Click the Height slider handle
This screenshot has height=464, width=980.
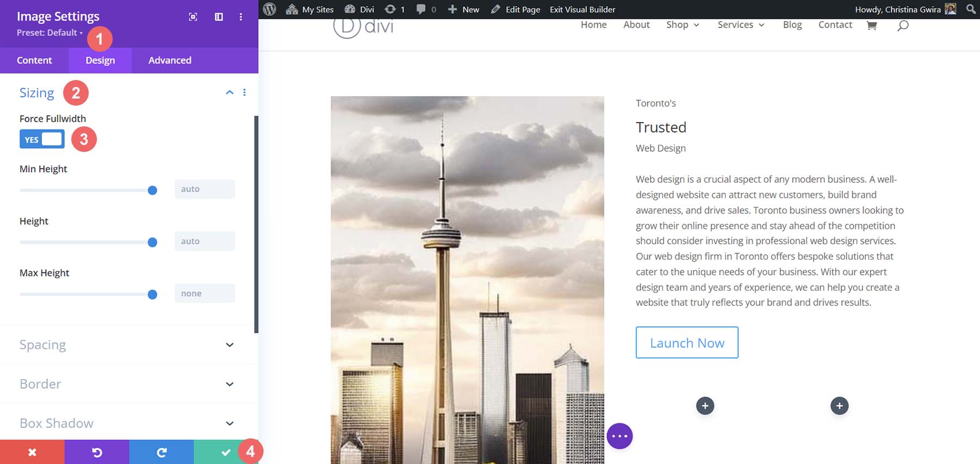click(x=152, y=242)
